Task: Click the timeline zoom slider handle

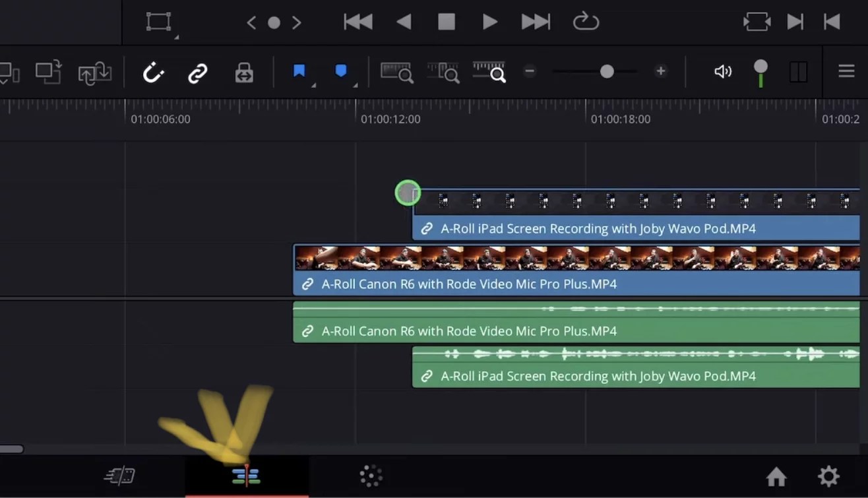Action: [607, 71]
